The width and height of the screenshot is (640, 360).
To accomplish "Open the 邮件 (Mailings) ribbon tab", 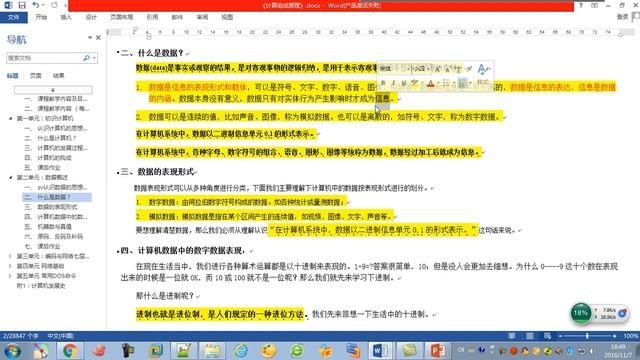I will tap(177, 17).
